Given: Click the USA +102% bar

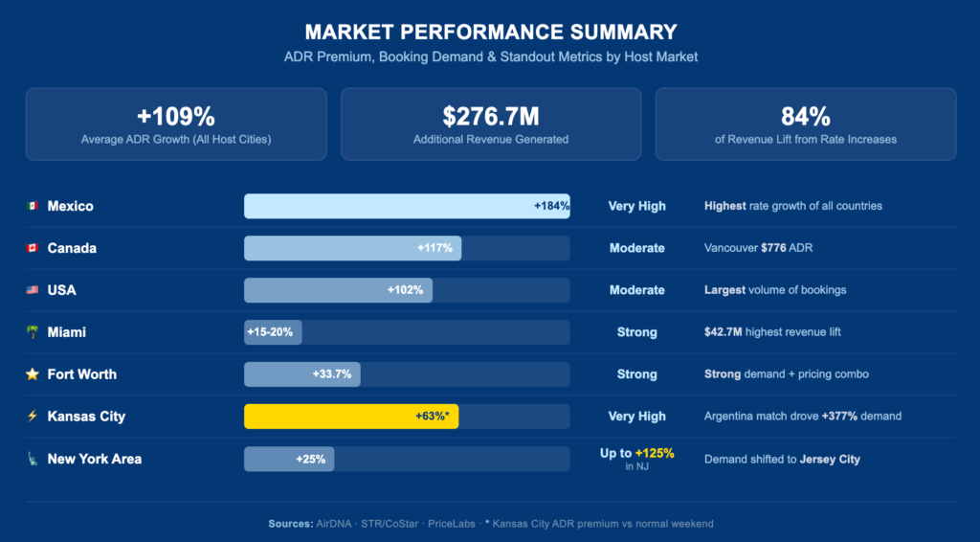Looking at the screenshot, I should pos(338,290).
